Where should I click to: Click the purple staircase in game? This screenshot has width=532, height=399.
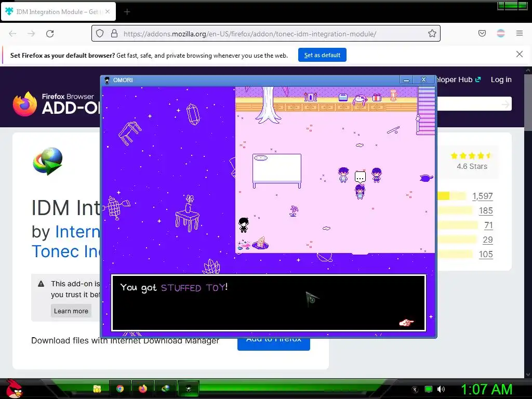[426, 111]
